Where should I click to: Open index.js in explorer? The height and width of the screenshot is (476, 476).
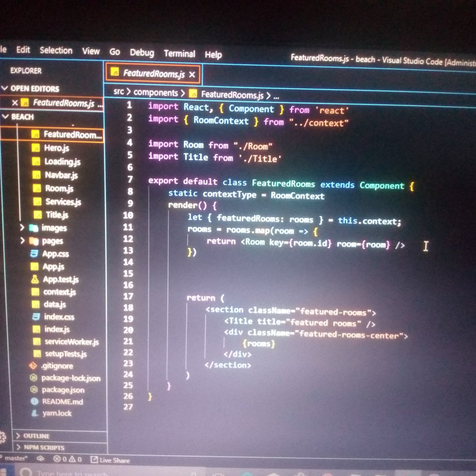[x=57, y=329]
